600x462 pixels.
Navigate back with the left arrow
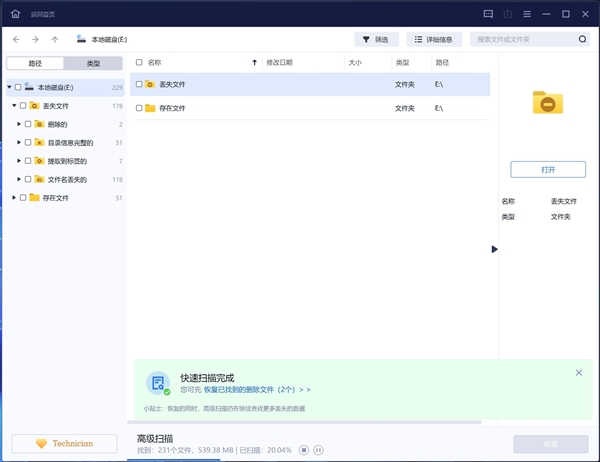point(16,39)
